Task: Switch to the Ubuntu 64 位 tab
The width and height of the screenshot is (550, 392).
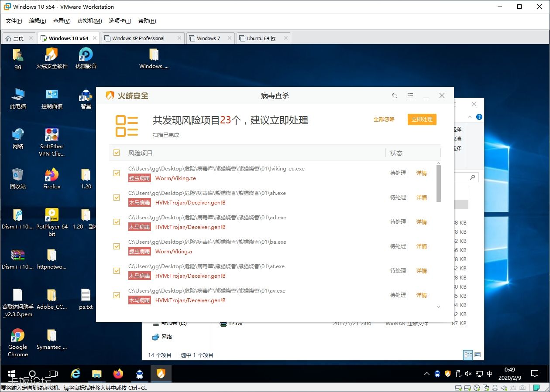Action: (x=261, y=38)
